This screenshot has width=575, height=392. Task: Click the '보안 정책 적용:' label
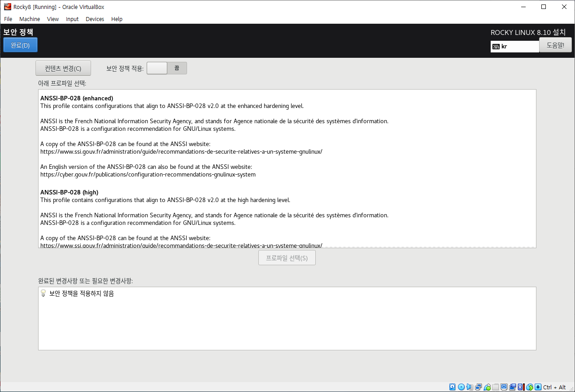(125, 69)
